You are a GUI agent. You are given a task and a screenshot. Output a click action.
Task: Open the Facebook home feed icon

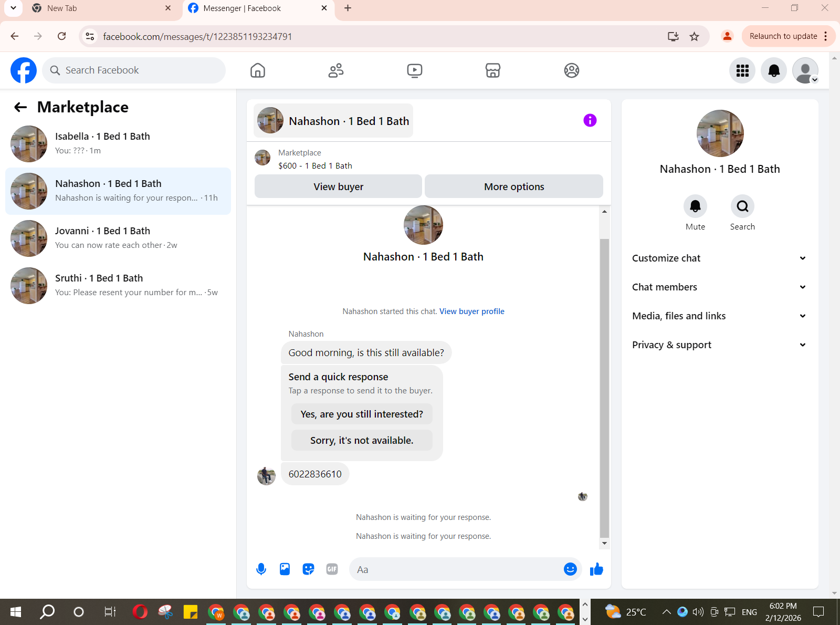(258, 70)
